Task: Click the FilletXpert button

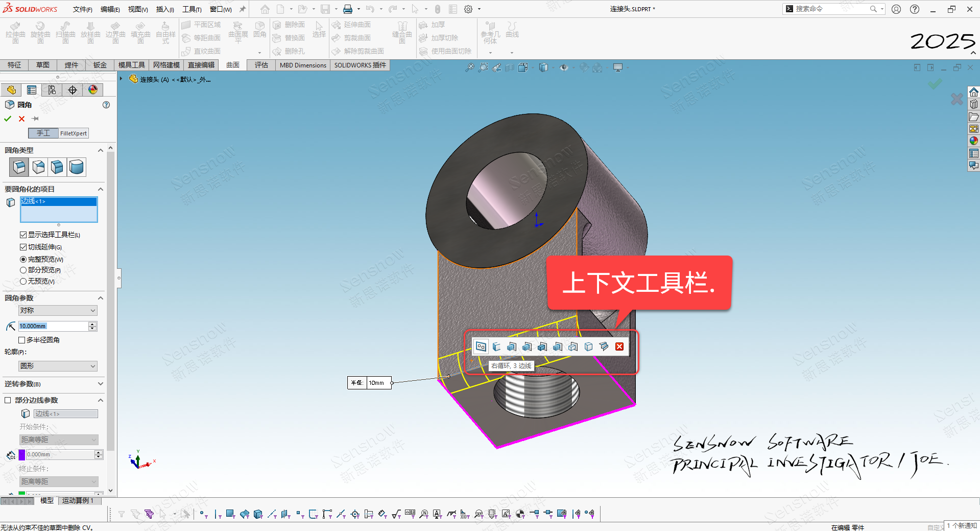Action: [74, 133]
